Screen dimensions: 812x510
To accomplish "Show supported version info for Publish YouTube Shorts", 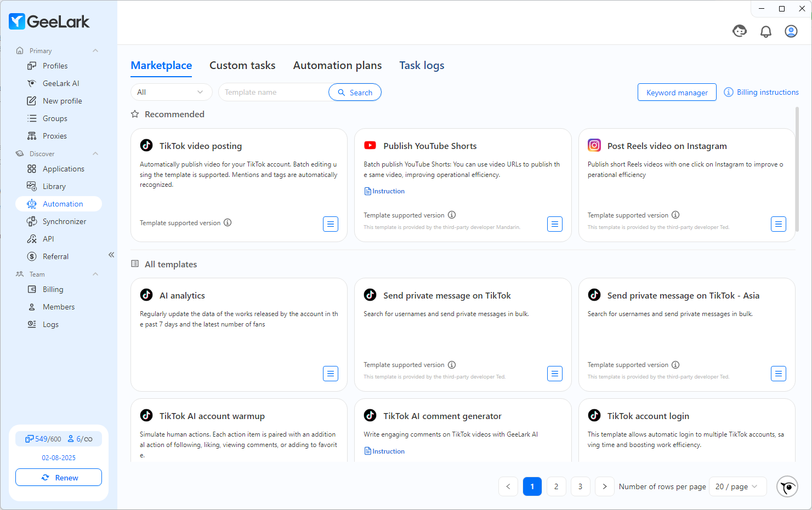I will point(452,215).
